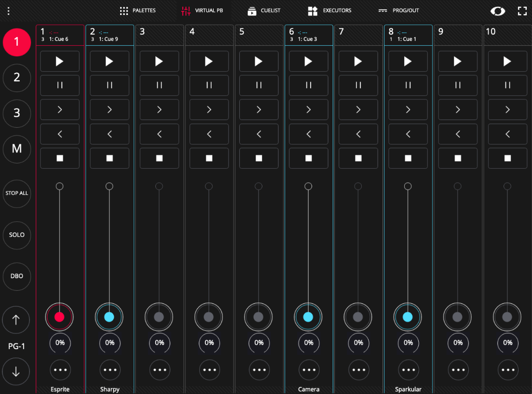This screenshot has height=394, width=532.
Task: Open more options for Esprite playback
Action: pos(60,370)
